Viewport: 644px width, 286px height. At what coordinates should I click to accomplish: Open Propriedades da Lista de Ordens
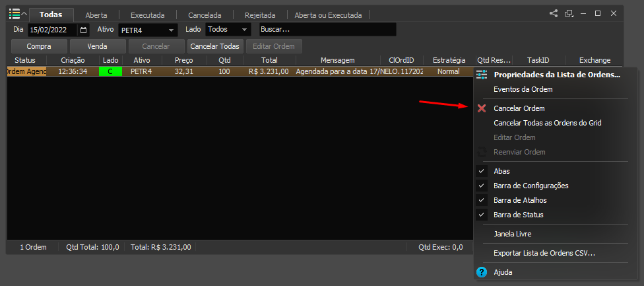[556, 75]
